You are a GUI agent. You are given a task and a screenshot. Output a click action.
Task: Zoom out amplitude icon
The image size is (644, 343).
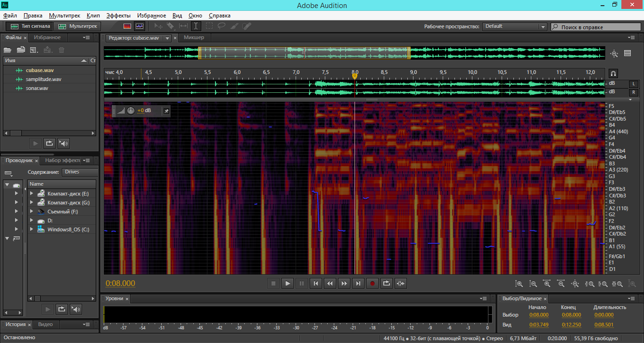[533, 284]
